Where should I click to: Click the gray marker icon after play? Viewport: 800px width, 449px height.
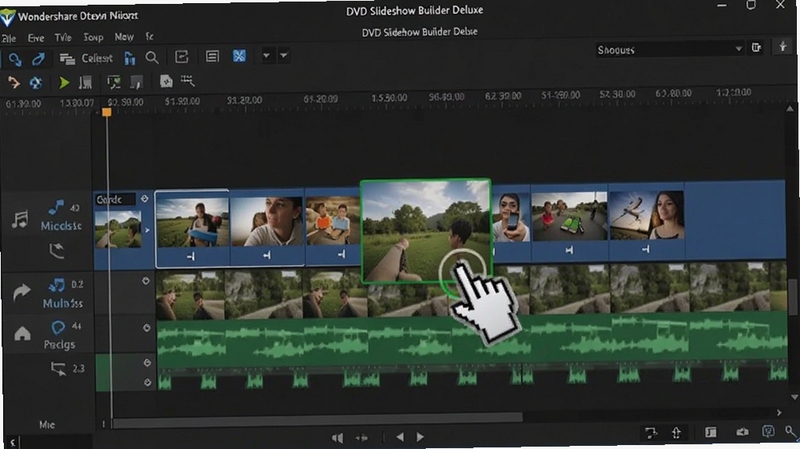tap(85, 82)
